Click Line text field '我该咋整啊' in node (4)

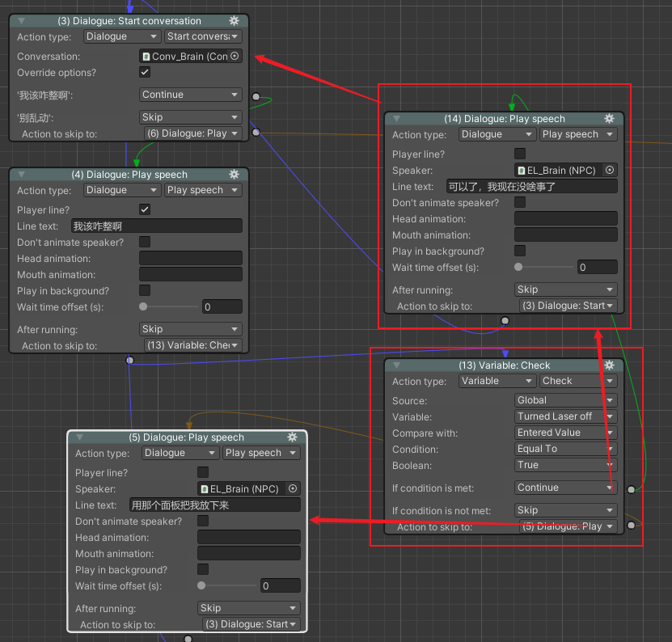point(156,226)
